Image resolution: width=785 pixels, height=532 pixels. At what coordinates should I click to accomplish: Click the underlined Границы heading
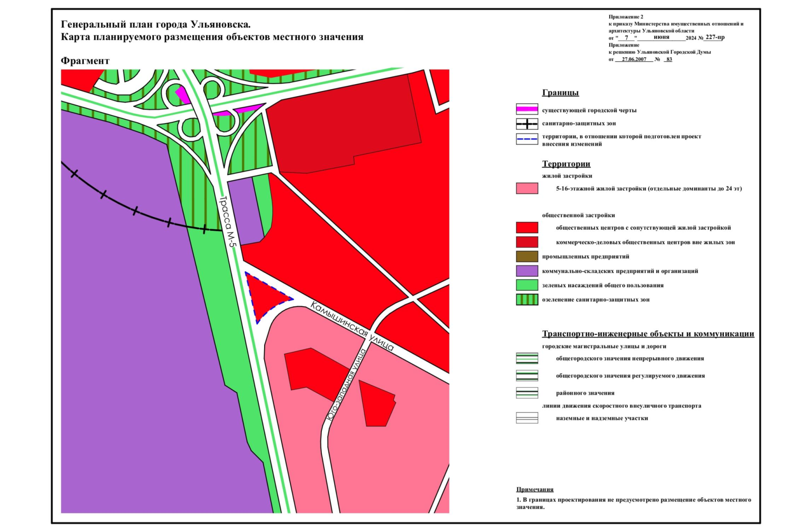tap(560, 93)
